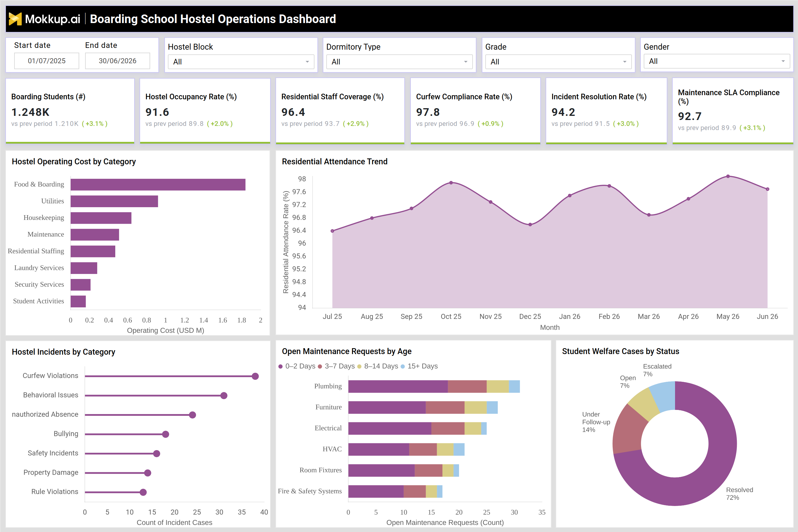Screen dimensions: 798x532
Task: Click the Curfew Compliance Rate value 97.8
Action: (x=428, y=112)
